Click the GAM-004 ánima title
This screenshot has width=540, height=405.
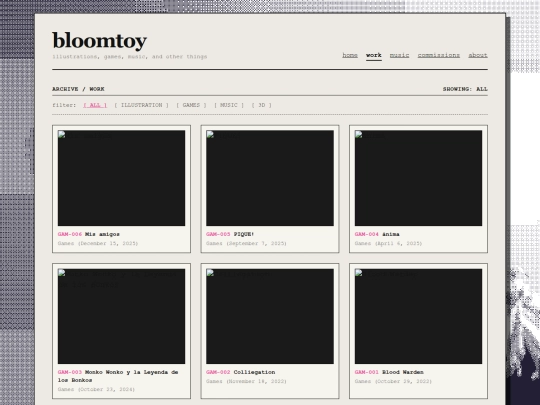(377, 234)
